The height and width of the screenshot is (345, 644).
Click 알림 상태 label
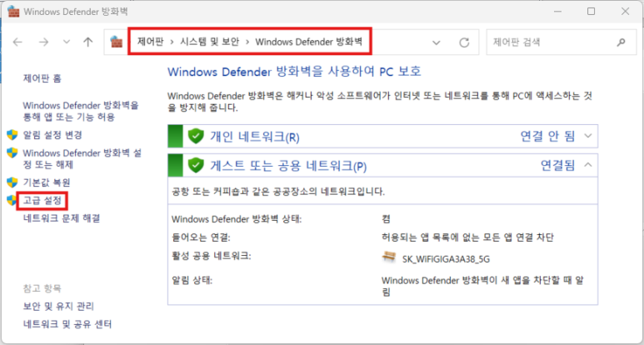[192, 282]
